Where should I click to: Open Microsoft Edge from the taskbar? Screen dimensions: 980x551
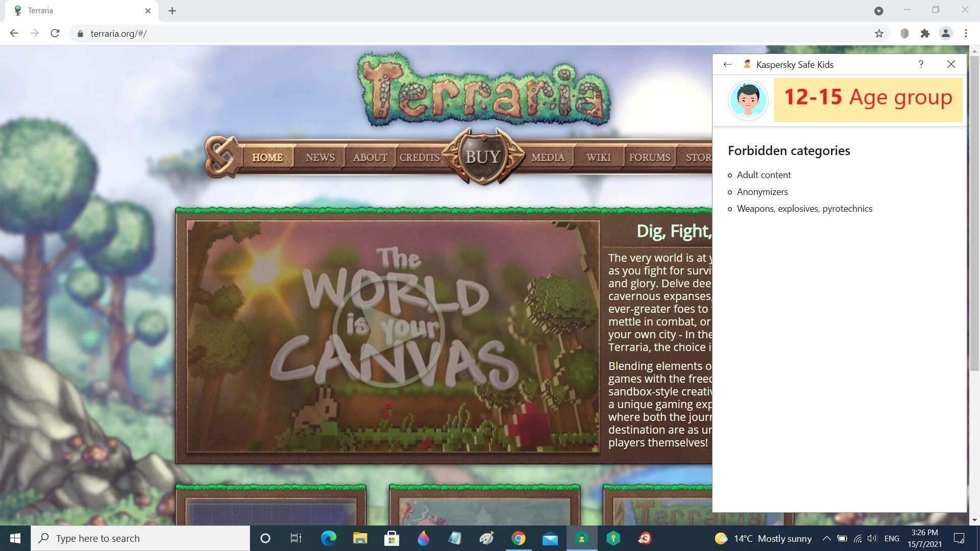328,538
